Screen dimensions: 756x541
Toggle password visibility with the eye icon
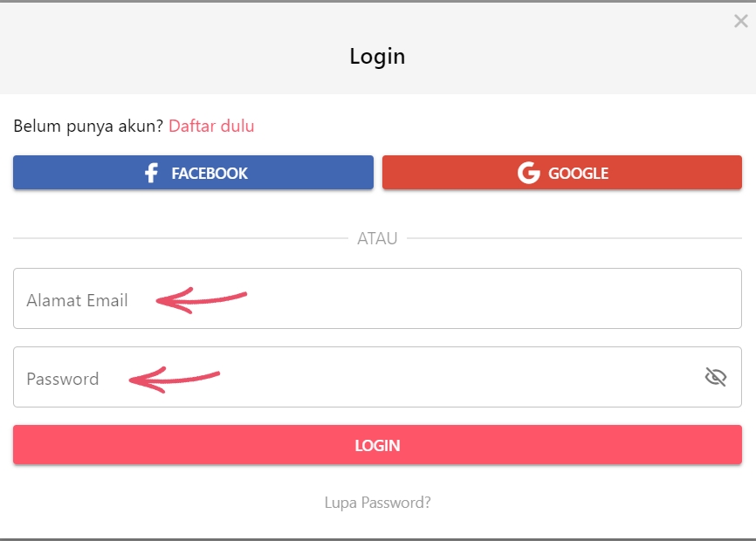pos(716,377)
